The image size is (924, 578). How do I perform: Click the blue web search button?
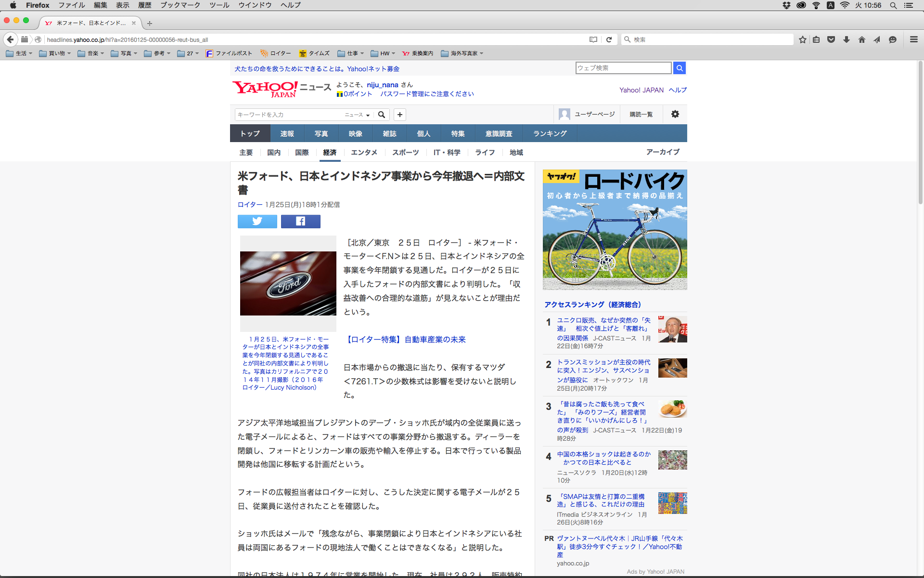point(679,68)
